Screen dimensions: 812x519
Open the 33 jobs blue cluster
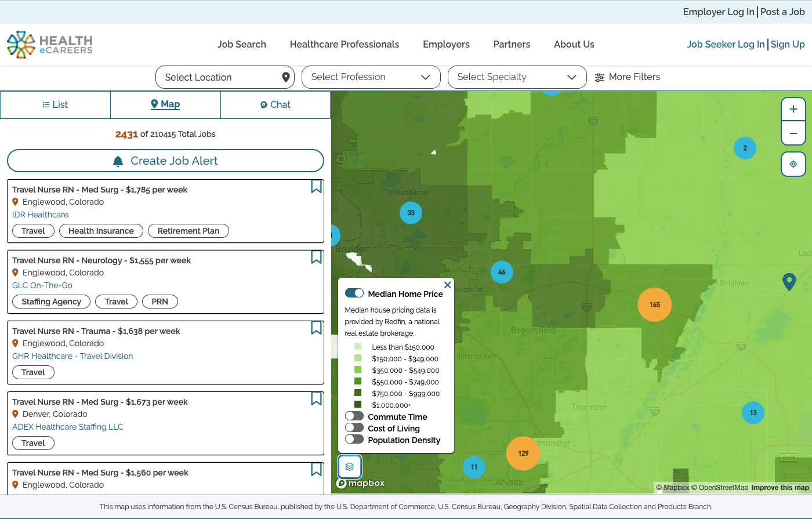pos(411,213)
